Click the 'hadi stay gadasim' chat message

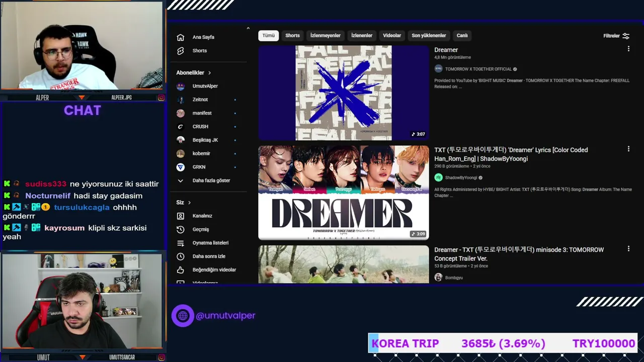tap(108, 196)
